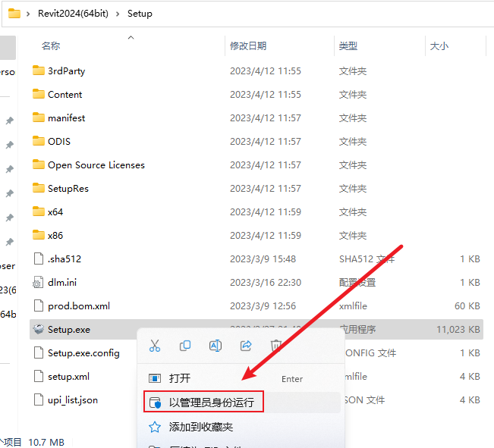
Task: Click the 打开 menu item's window icon
Action: 155,378
